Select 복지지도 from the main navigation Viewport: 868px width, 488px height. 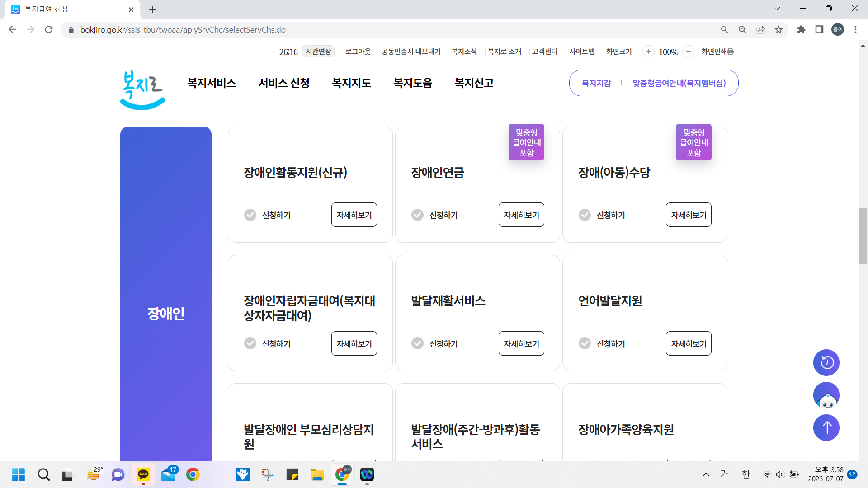(351, 83)
